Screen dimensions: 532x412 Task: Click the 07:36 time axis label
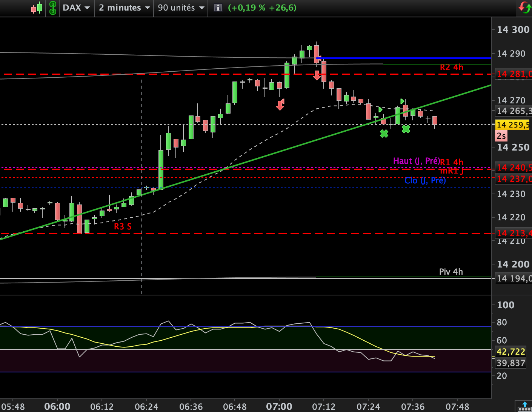413,407
